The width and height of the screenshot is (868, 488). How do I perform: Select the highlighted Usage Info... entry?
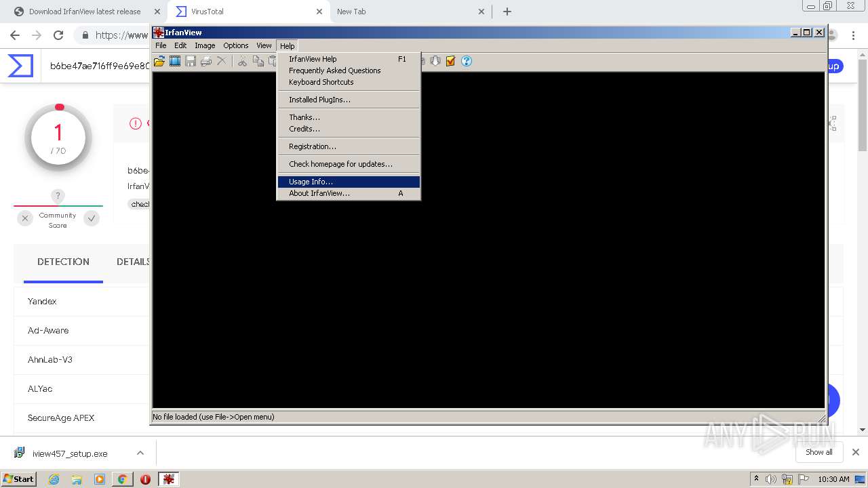(349, 182)
